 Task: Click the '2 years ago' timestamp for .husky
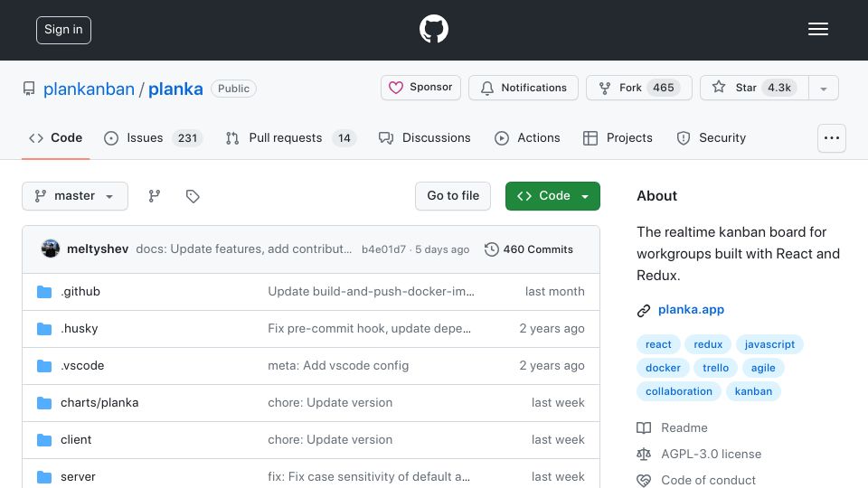[552, 329]
